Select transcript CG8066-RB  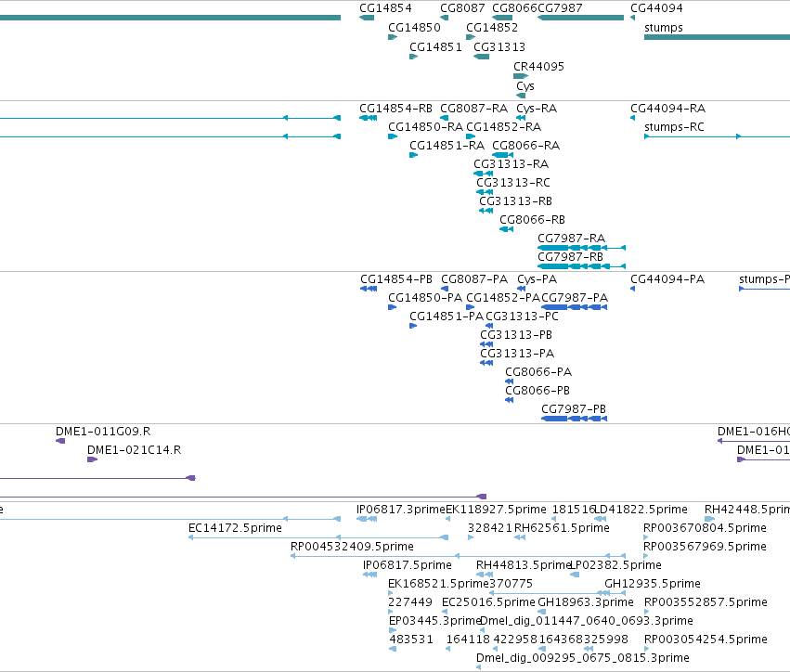click(x=532, y=220)
